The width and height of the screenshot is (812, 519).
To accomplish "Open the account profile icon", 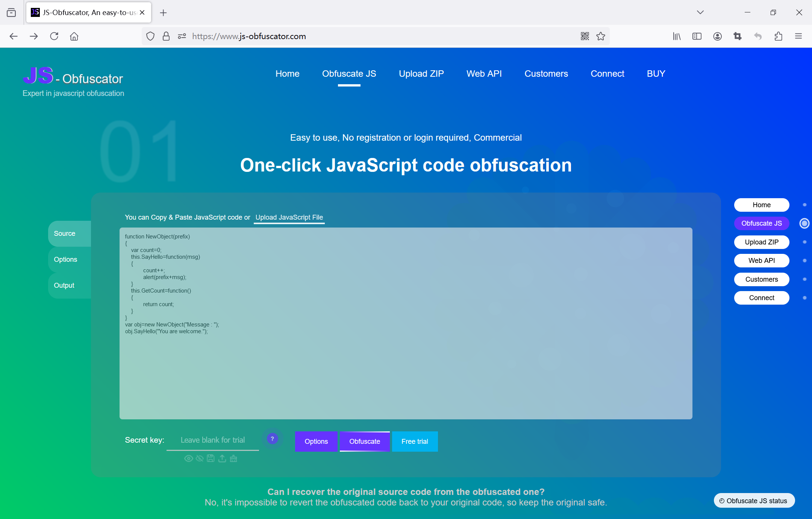I will click(x=717, y=36).
